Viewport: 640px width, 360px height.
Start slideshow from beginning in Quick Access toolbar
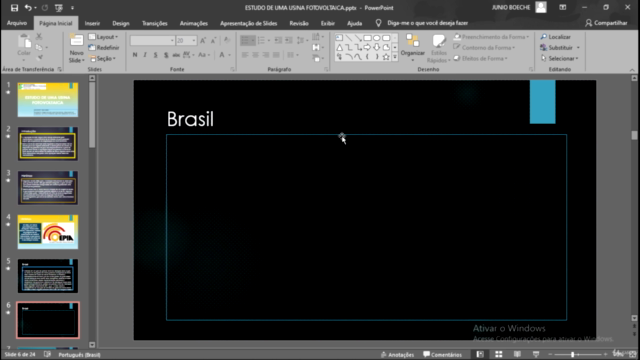point(59,8)
